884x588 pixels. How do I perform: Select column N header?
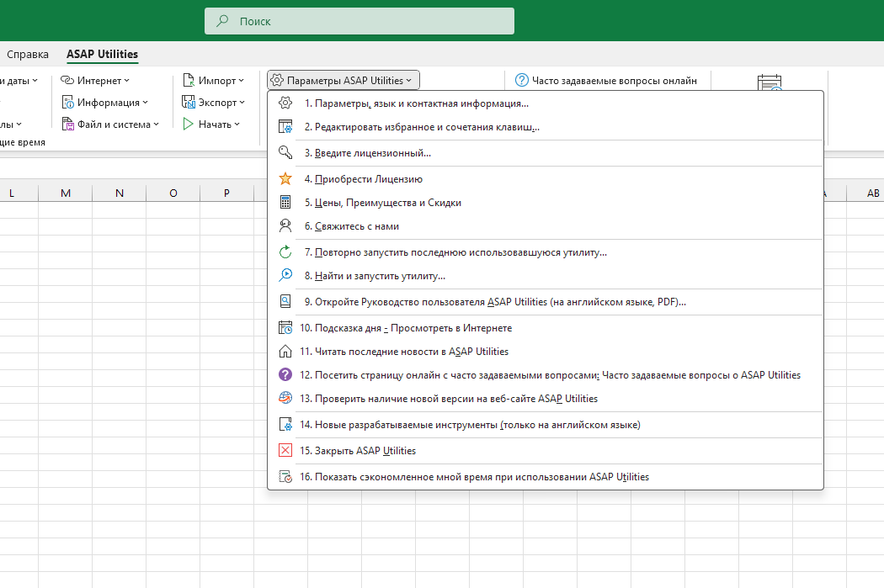119,193
